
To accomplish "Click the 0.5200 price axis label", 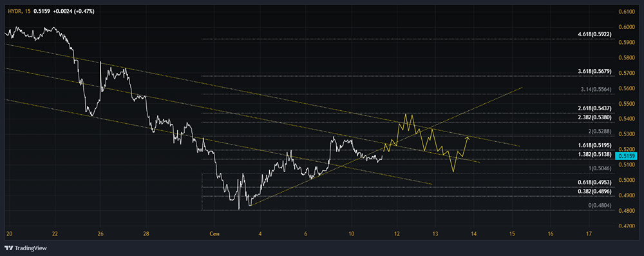I will pos(627,150).
